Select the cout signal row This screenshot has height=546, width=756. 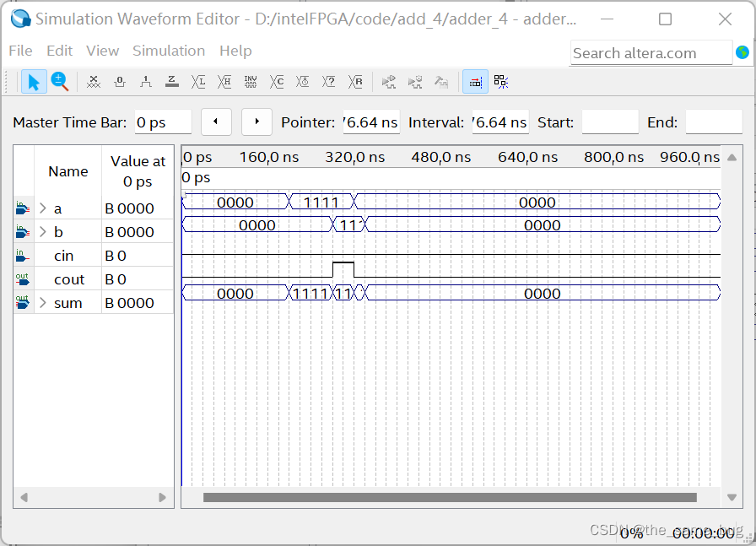tap(94, 279)
